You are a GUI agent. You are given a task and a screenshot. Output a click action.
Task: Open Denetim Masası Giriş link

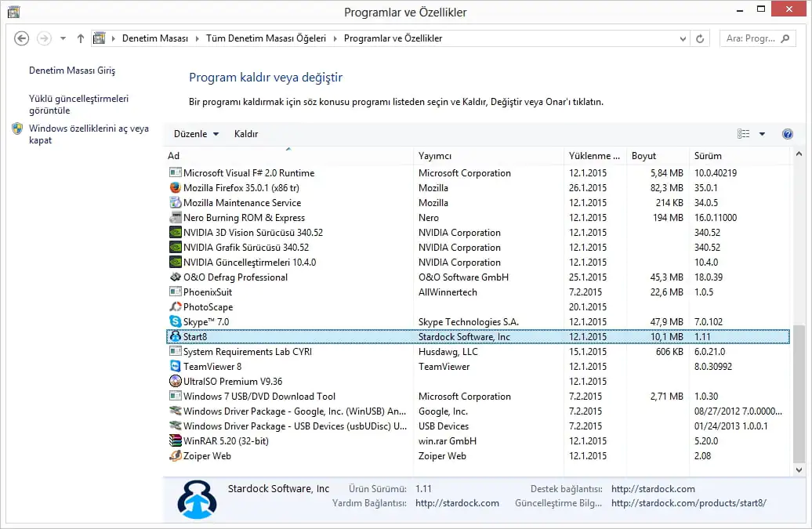click(x=72, y=71)
